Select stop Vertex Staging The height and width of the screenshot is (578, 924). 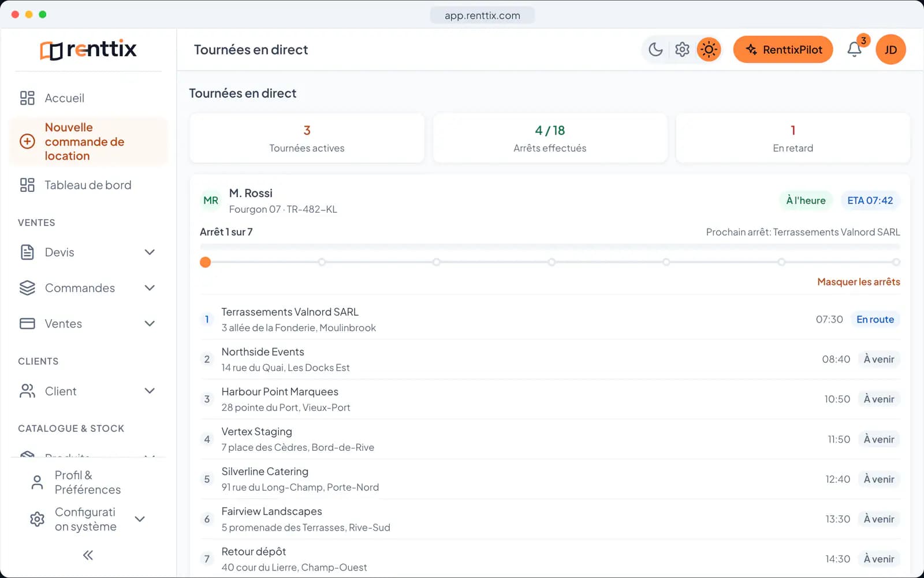point(550,439)
